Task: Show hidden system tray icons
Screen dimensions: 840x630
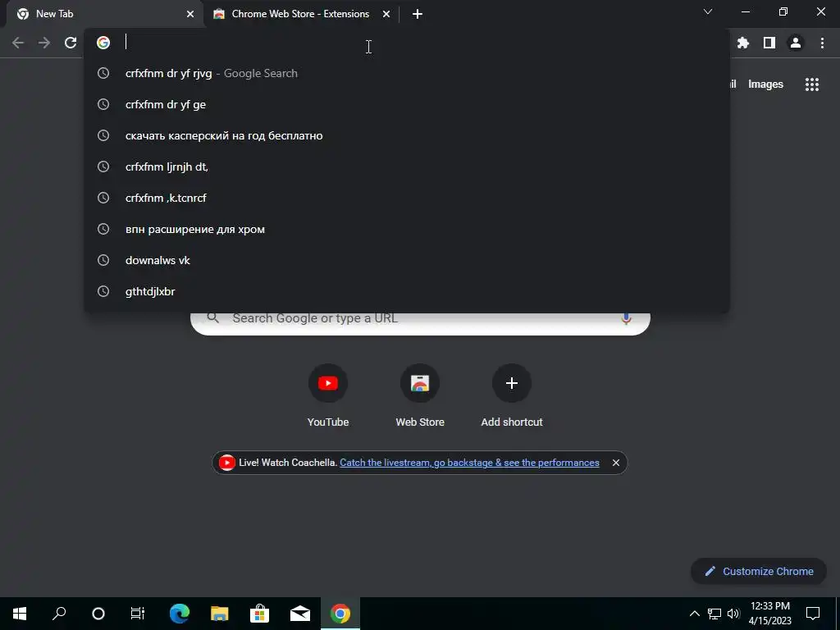Action: 694,614
